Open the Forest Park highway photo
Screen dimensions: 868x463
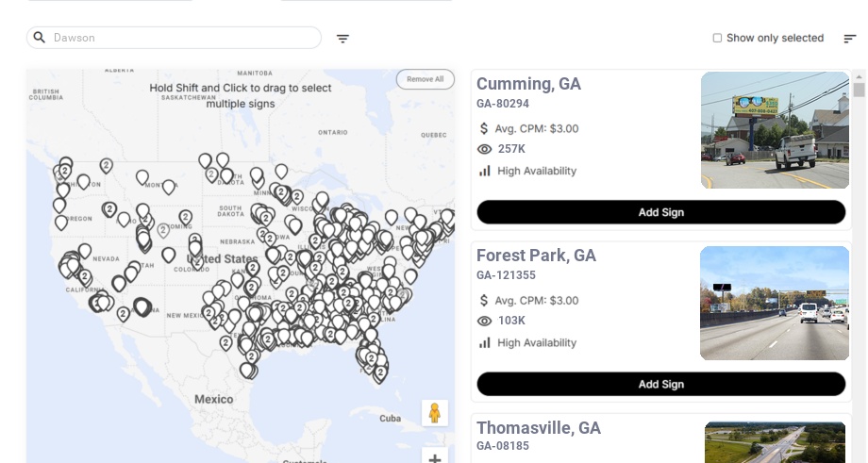pyautogui.click(x=775, y=303)
